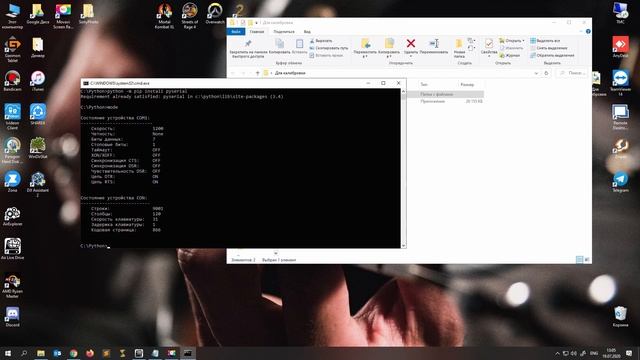
Task: Open Firefox from the taskbar
Action: 90,353
